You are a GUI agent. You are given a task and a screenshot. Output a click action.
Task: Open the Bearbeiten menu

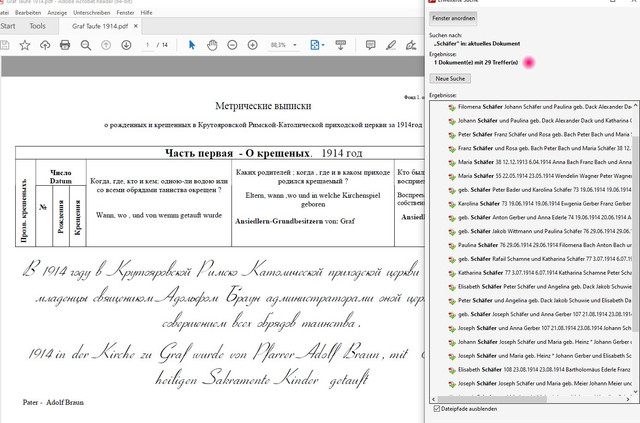coord(28,13)
